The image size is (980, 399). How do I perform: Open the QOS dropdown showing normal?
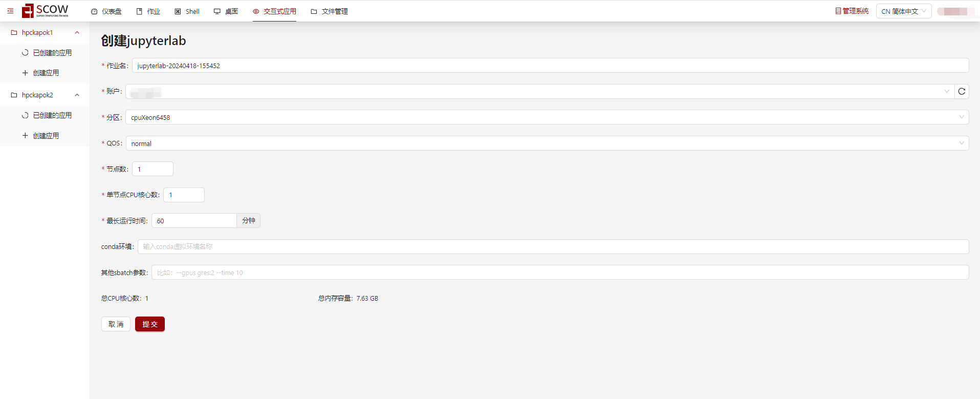pos(547,143)
